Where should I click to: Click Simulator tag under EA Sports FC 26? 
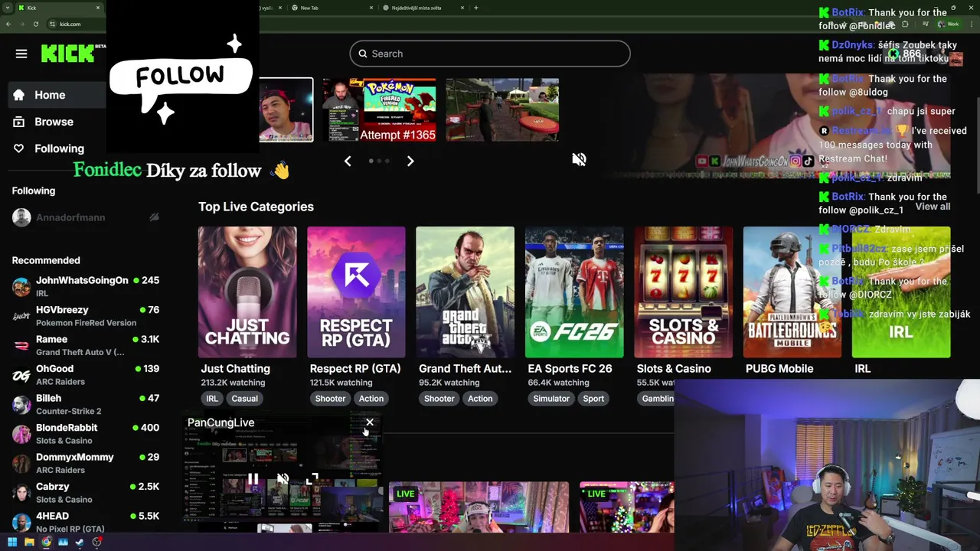[551, 399]
